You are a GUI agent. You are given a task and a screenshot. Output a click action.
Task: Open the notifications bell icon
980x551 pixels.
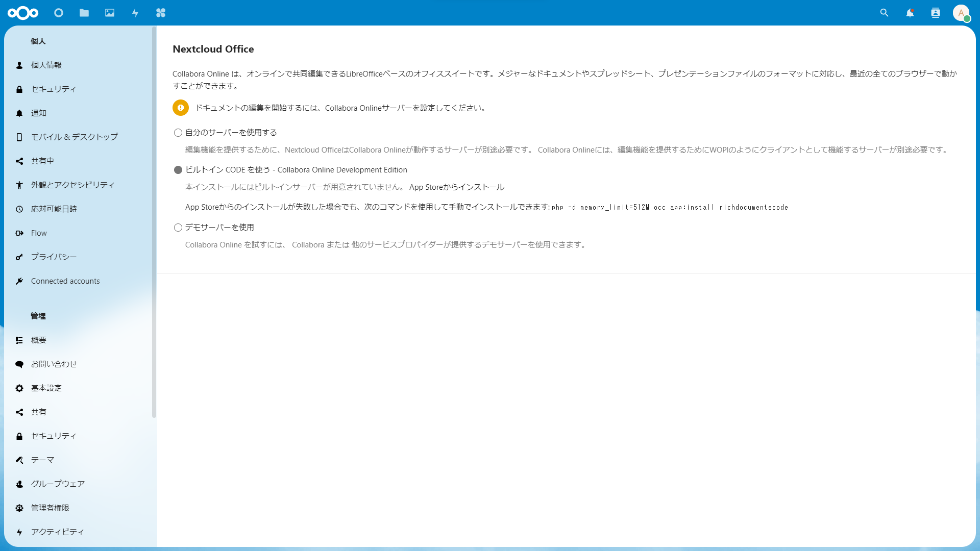point(910,13)
